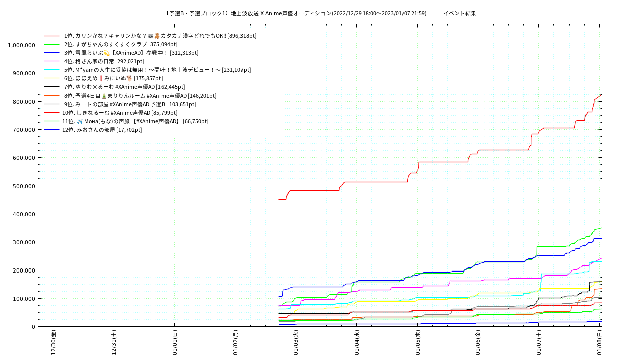Select legend entry 4位 柊さん家の日常
The width and height of the screenshot is (644, 362).
104,61
